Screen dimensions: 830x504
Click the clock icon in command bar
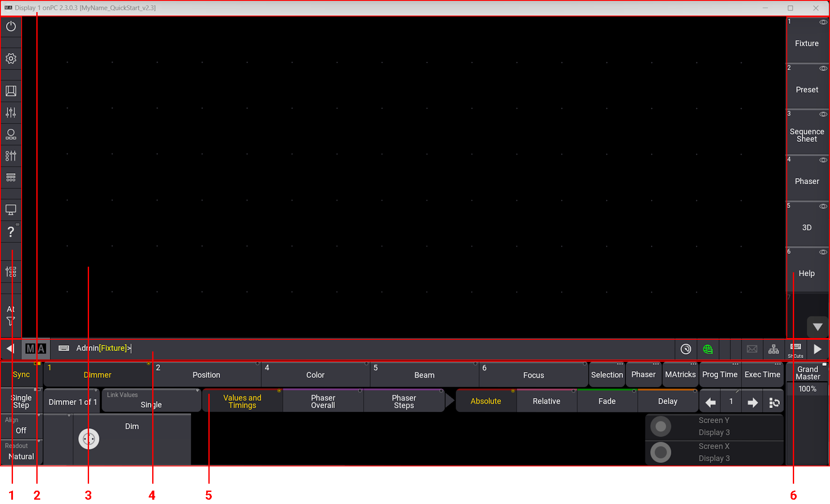[x=686, y=349]
